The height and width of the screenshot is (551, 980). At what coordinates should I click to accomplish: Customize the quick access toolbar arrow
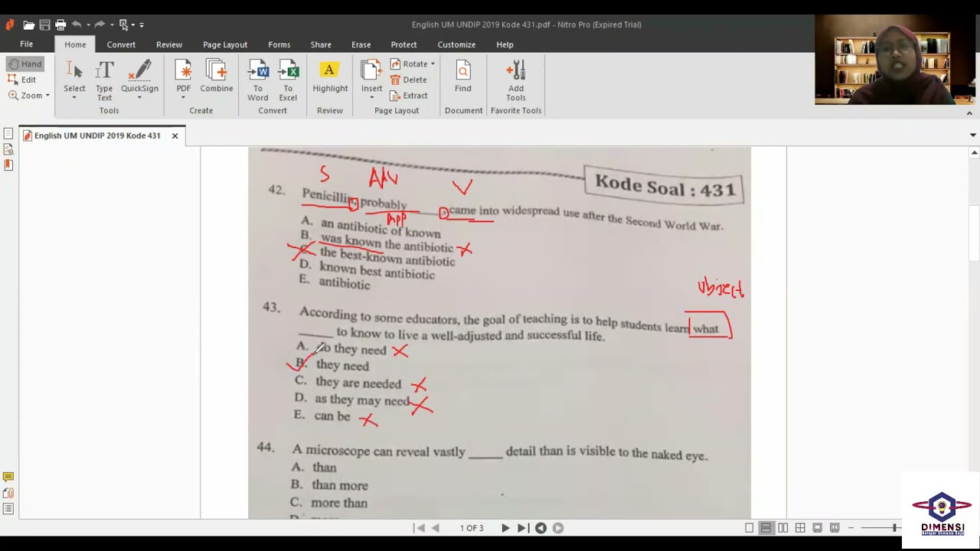pyautogui.click(x=142, y=24)
